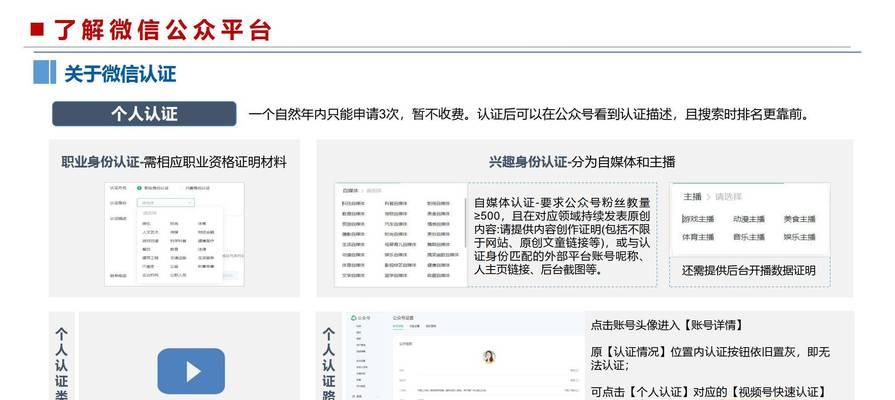This screenshot has width=895, height=400.
Task: Choose 娱乐主播 in the 主播 list
Action: (800, 237)
